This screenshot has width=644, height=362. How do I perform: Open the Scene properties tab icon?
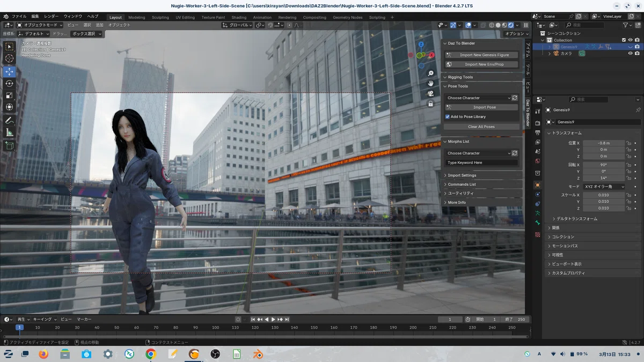[x=537, y=151]
